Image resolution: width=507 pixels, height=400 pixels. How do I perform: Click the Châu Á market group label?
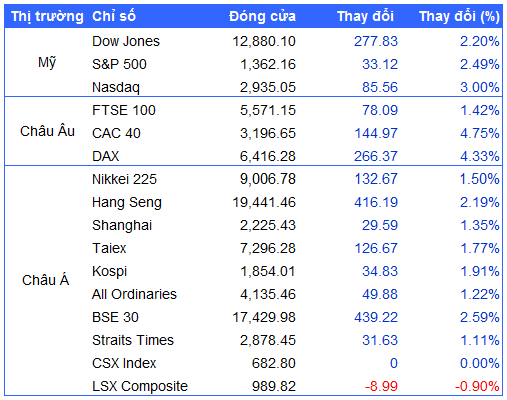click(46, 280)
